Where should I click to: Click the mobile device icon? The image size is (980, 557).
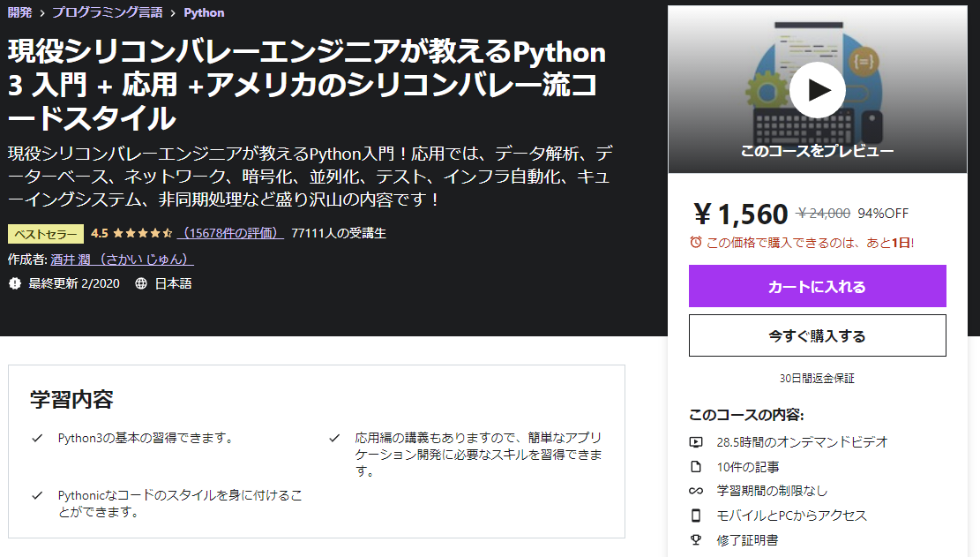point(696,516)
